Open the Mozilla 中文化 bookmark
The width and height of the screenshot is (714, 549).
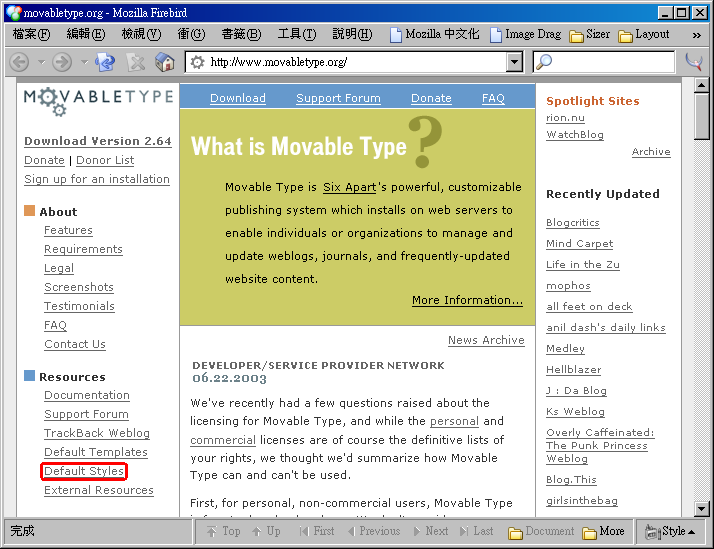tap(435, 35)
